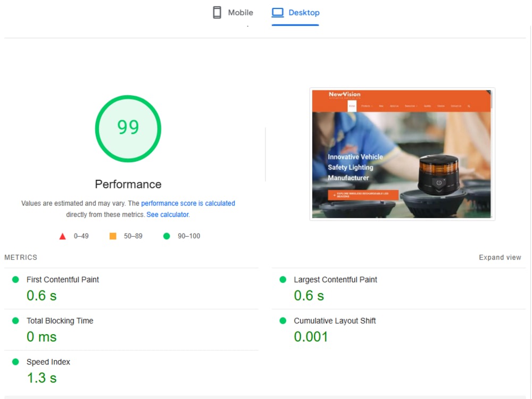Switch to the Mobile tab
Screen dimensions: 532x399
coord(233,13)
